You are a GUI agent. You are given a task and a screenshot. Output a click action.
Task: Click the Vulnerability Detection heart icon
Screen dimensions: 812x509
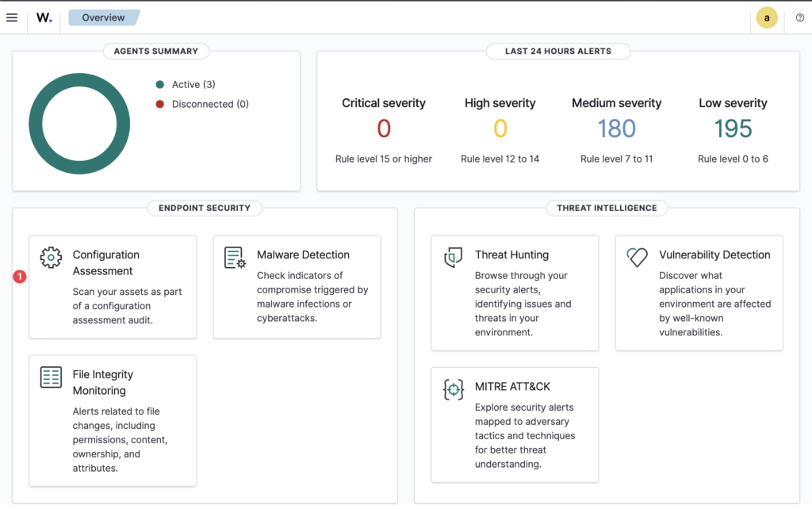pos(637,258)
